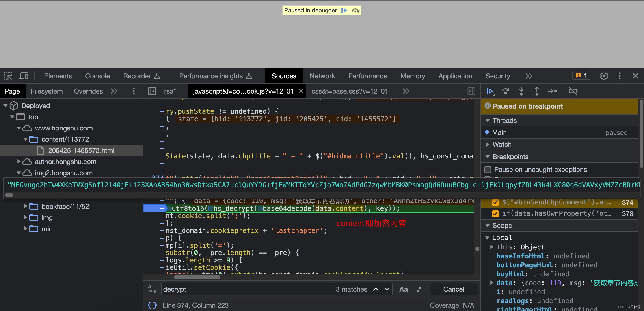Activate the inspect element picker icon
Screen dimensions: 644x311
(8, 76)
